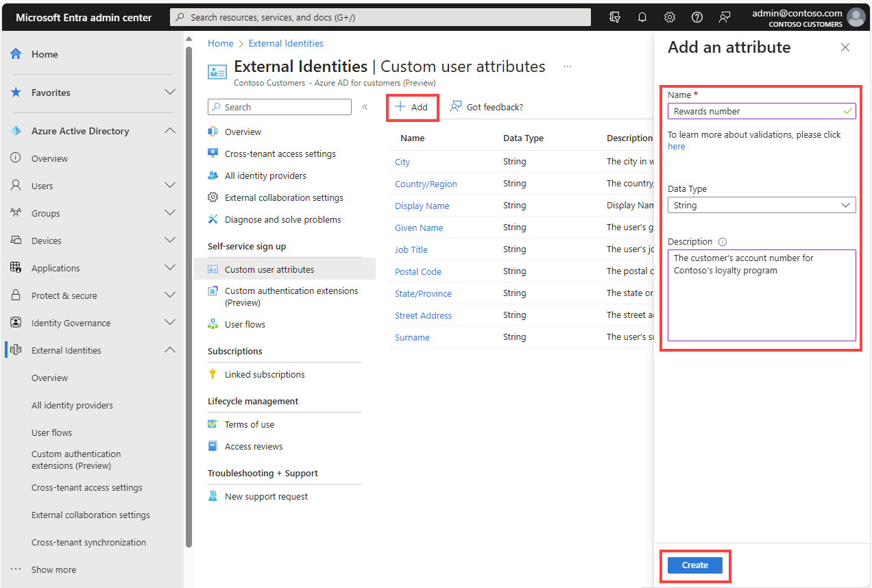Open the Got feedback? icon

[x=456, y=106]
